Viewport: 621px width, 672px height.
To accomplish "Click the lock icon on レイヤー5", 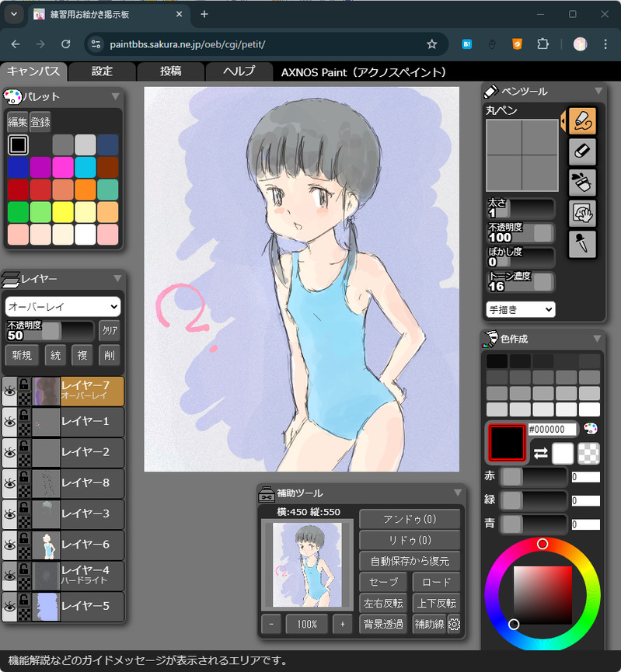I will [24, 600].
